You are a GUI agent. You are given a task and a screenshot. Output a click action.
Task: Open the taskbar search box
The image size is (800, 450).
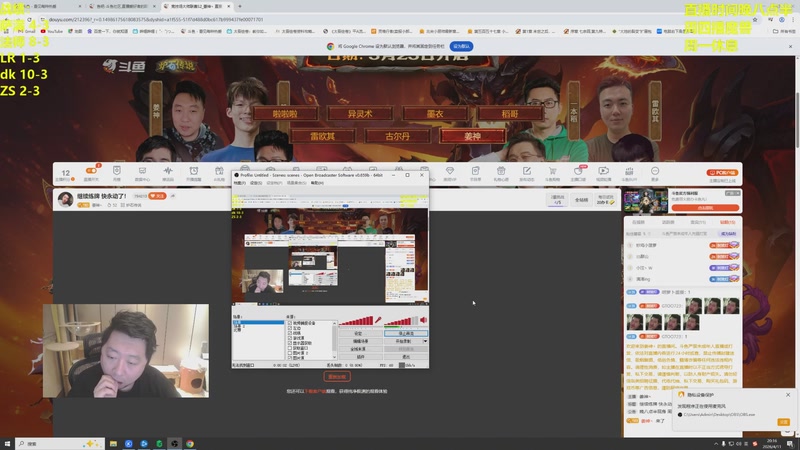pyautogui.click(x=60, y=444)
